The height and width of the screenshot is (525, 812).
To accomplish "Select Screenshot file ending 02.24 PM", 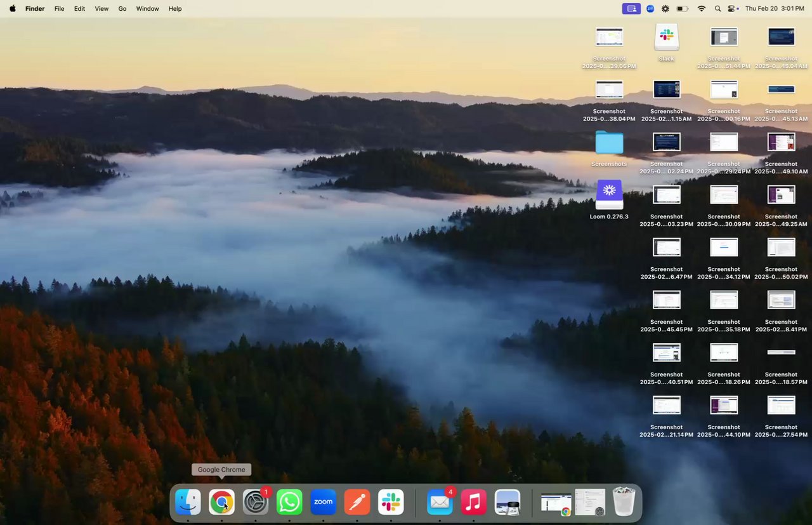I will tap(666, 142).
